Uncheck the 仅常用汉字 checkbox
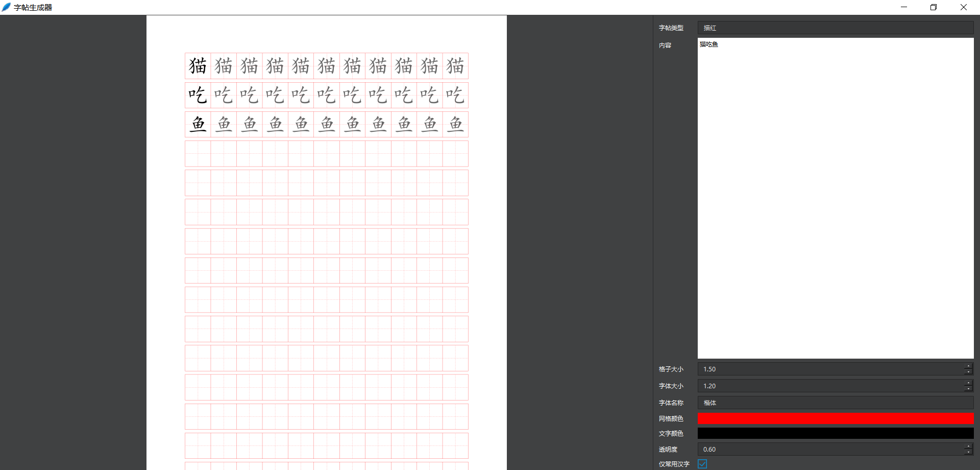980x470 pixels. pos(702,464)
